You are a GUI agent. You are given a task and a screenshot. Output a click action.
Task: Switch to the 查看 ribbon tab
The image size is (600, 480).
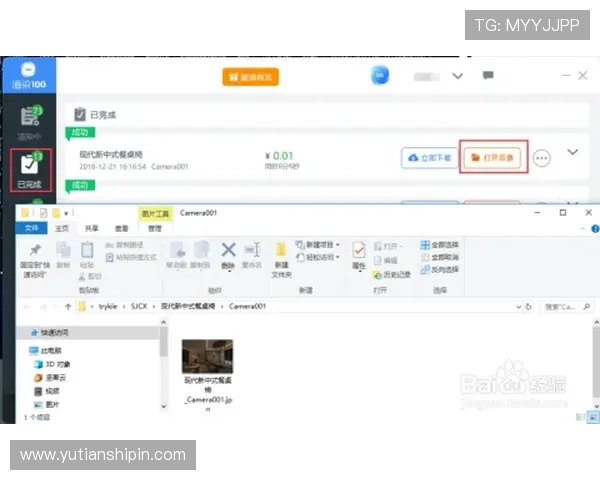(122, 228)
